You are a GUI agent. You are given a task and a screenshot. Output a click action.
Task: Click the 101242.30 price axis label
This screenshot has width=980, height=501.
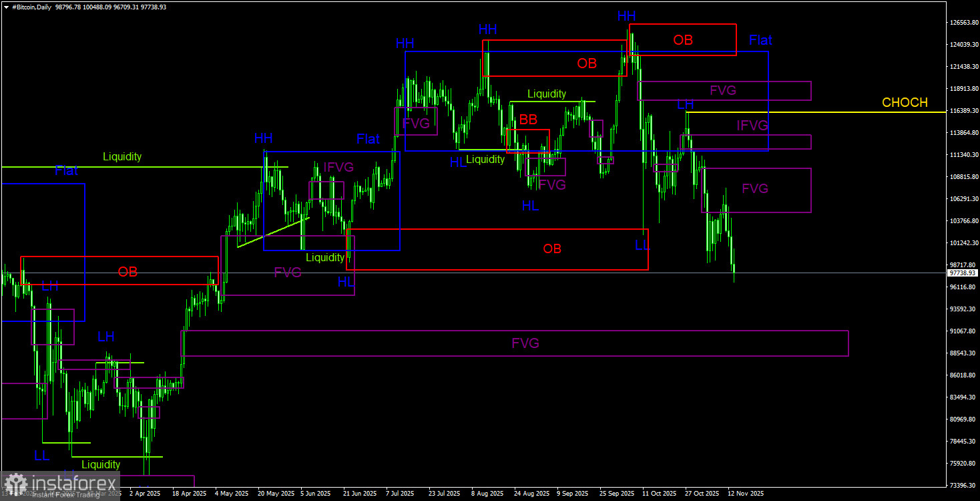pyautogui.click(x=963, y=243)
